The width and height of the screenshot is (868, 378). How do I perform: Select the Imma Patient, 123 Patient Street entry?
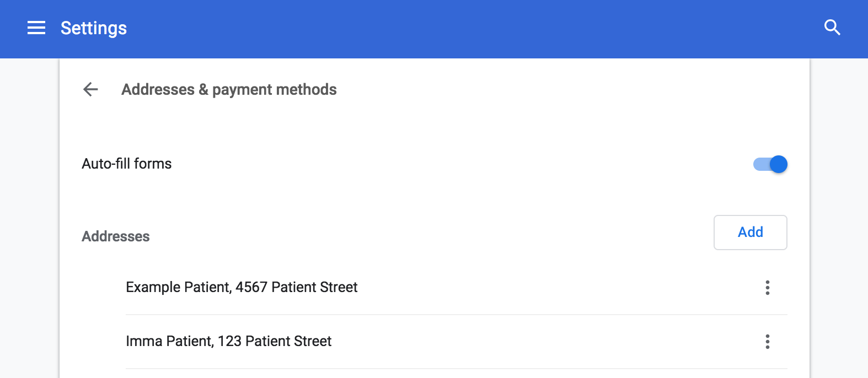(x=228, y=341)
